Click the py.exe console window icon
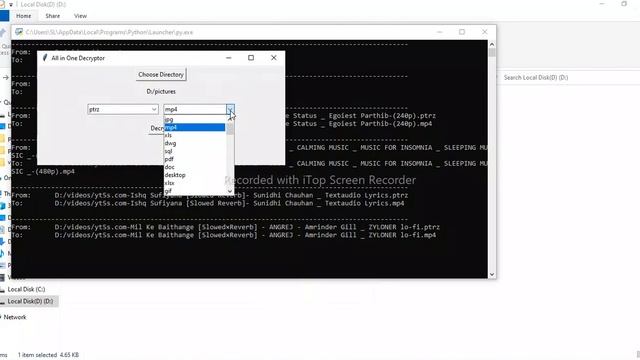The width and height of the screenshot is (640, 360). click(x=19, y=32)
